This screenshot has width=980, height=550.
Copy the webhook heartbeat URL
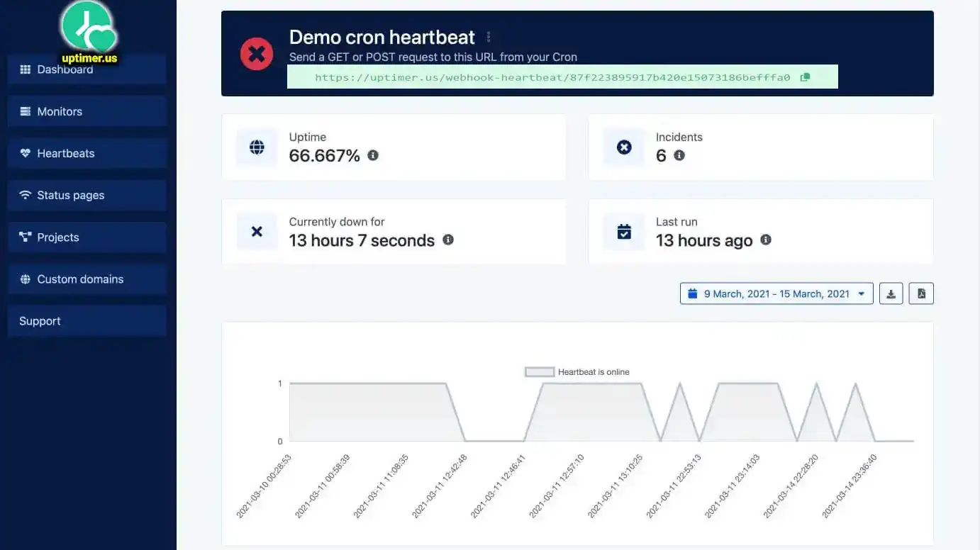coord(805,77)
